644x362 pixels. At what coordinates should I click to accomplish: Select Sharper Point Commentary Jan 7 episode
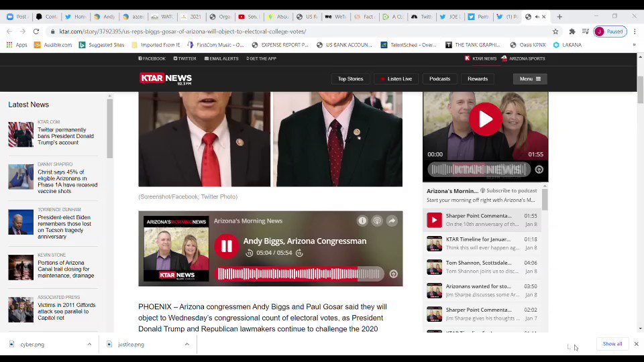[482, 314]
